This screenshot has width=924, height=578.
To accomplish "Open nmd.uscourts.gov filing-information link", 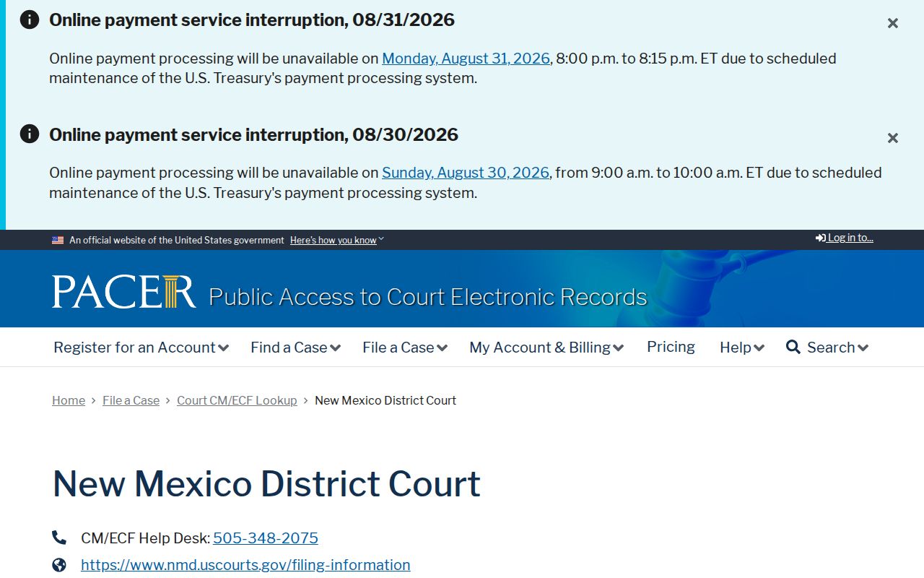I will coord(245,565).
